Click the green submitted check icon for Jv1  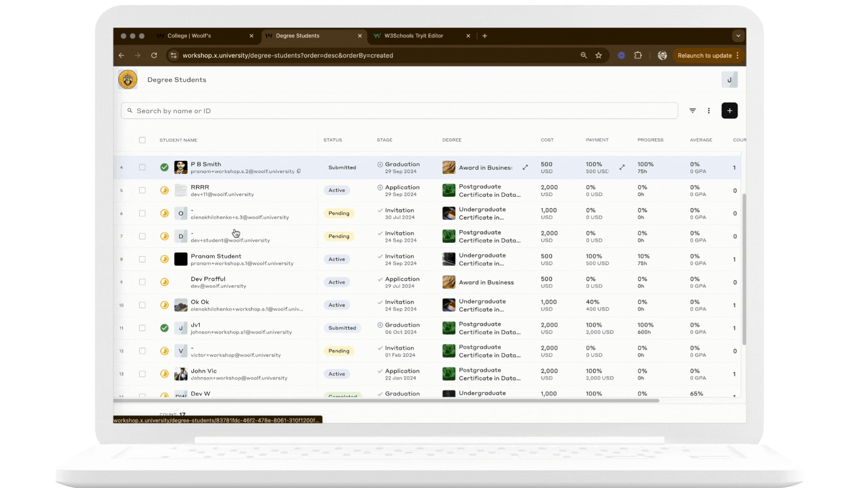(165, 328)
